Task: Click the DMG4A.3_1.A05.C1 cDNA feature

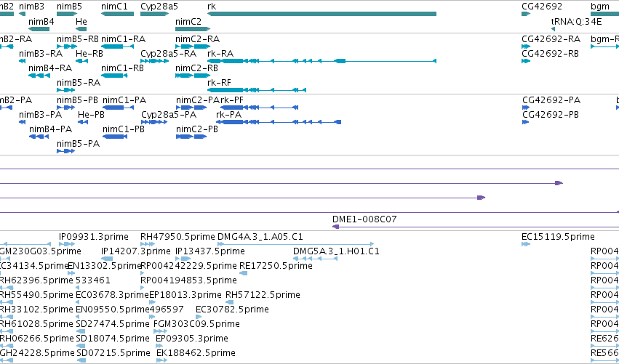Action: [295, 244]
